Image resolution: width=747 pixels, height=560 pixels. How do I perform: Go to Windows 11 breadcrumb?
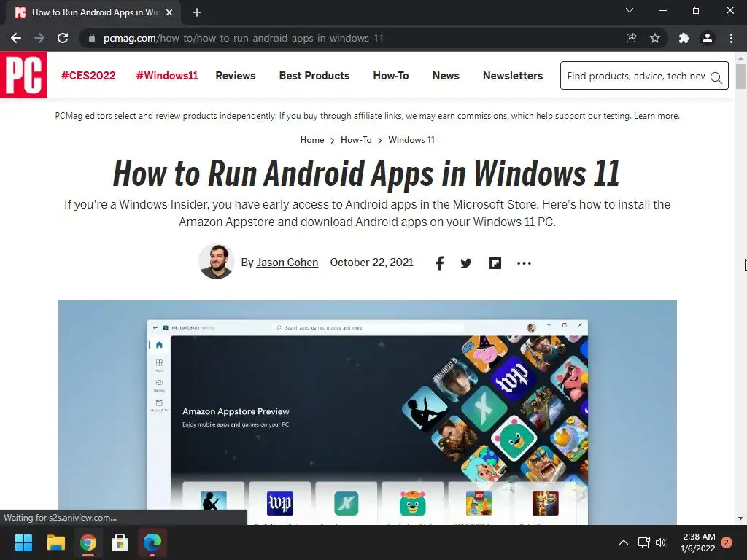pos(411,140)
